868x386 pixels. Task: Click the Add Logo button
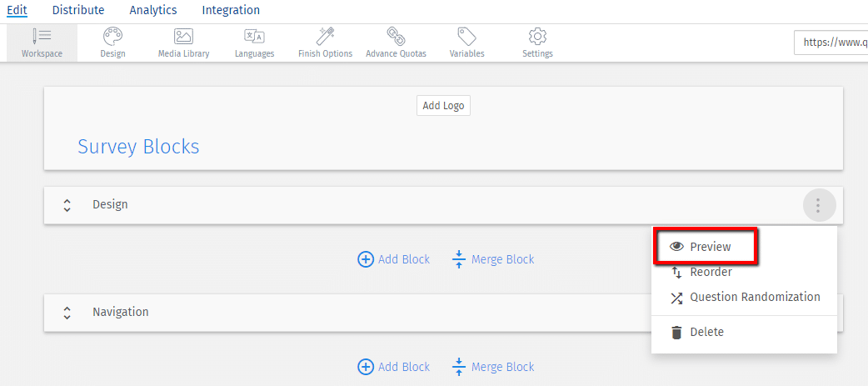pyautogui.click(x=443, y=106)
